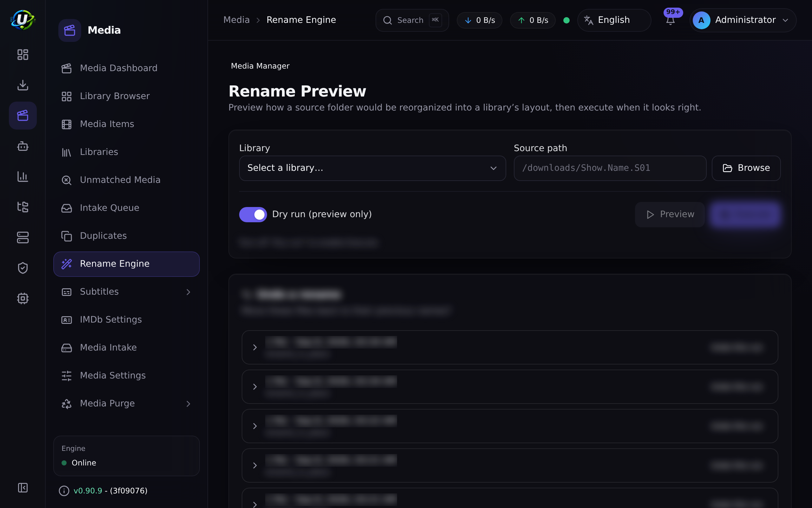The image size is (812, 508).
Task: Open Unmatched Media page
Action: [x=127, y=180]
